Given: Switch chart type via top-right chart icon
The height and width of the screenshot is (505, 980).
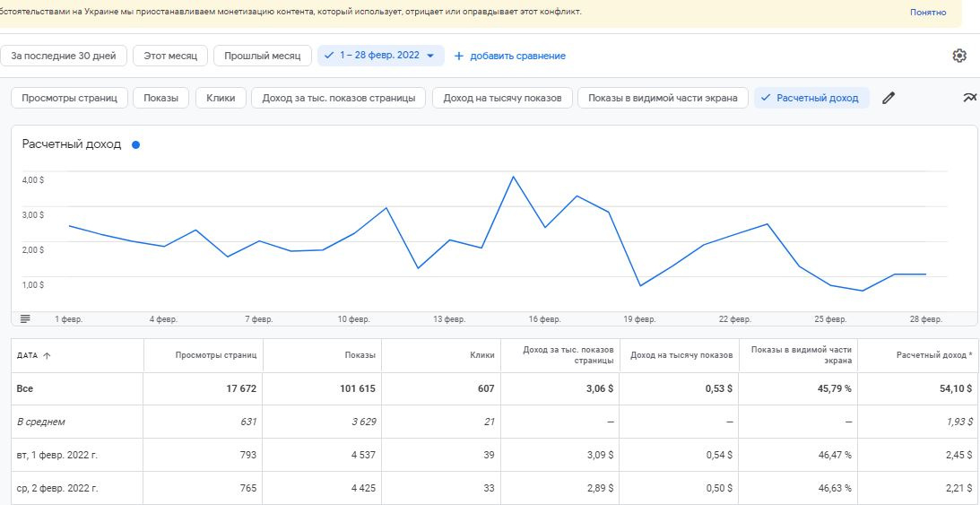Looking at the screenshot, I should tap(969, 98).
